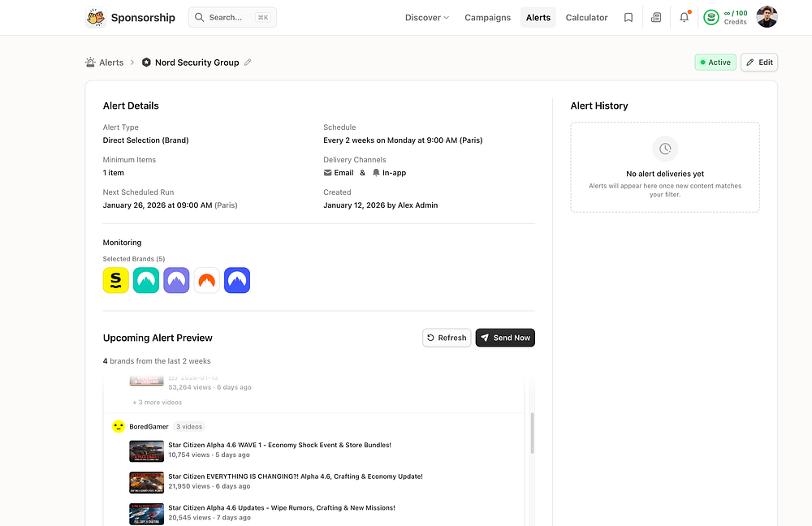Click 'No alert deliveries yet' message
This screenshot has height=526, width=812.
[665, 174]
